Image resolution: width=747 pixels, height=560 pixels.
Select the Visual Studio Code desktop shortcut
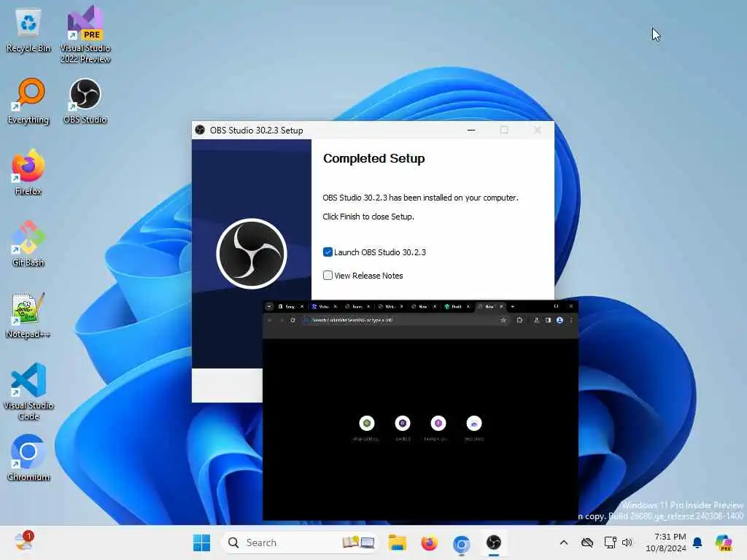tap(28, 392)
